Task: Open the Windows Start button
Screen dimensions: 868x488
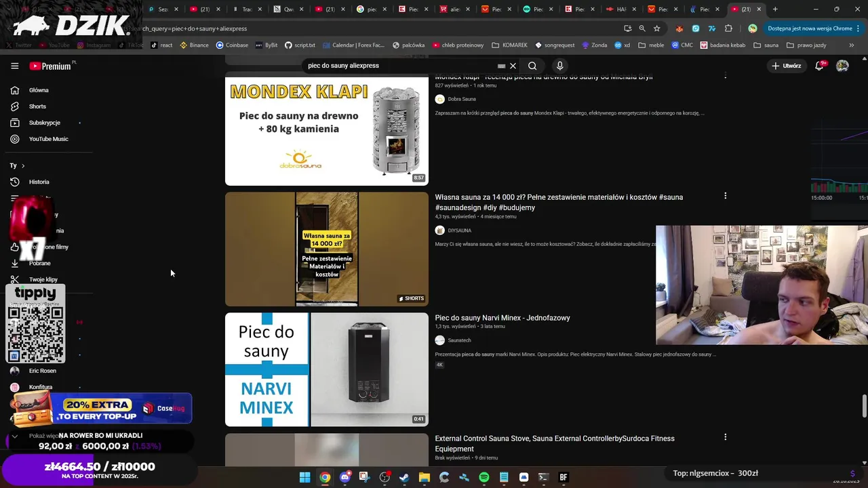Action: tap(305, 477)
